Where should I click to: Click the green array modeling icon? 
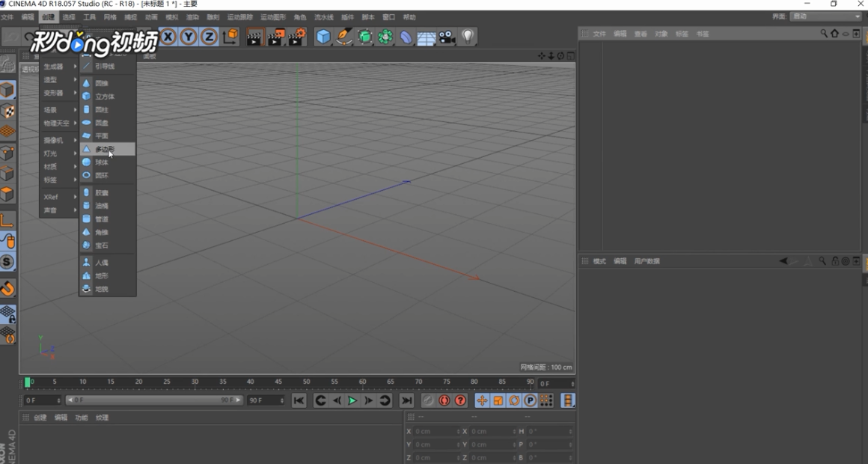point(385,37)
